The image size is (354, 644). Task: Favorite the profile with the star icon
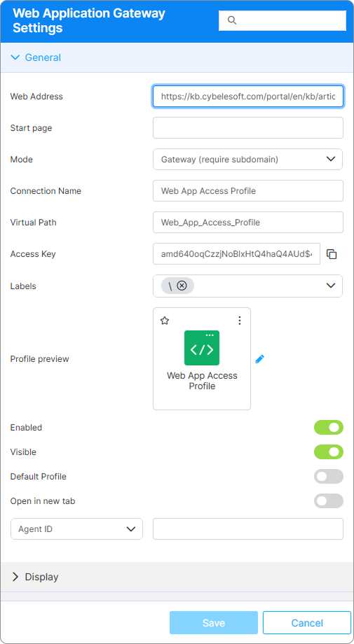[x=165, y=321]
